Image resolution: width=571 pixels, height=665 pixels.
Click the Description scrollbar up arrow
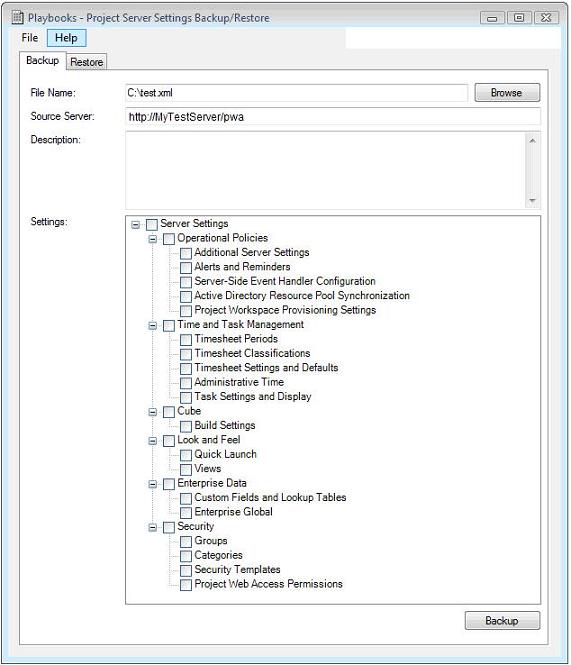pyautogui.click(x=532, y=140)
